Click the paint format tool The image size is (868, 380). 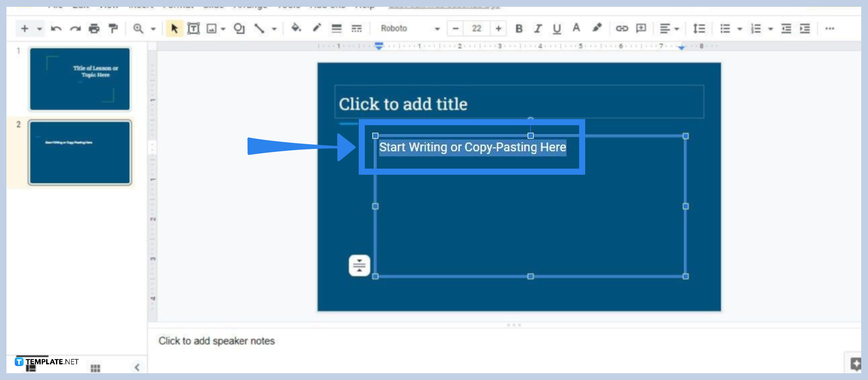[113, 28]
